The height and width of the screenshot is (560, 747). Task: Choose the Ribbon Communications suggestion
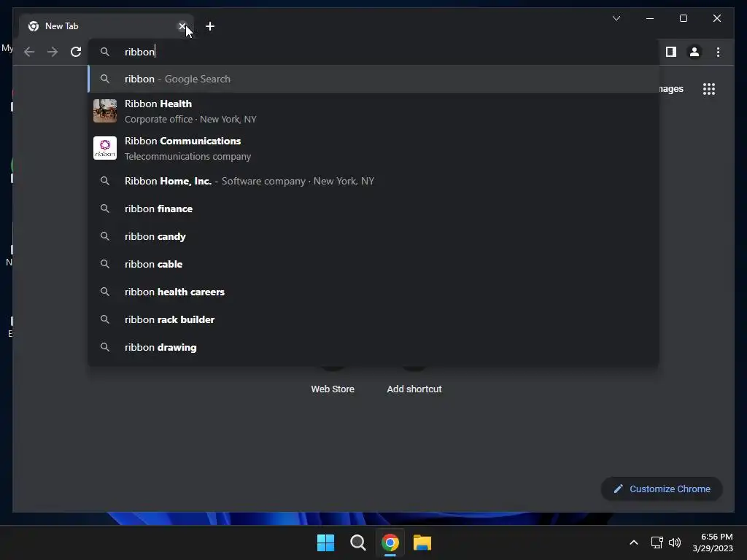(373, 148)
